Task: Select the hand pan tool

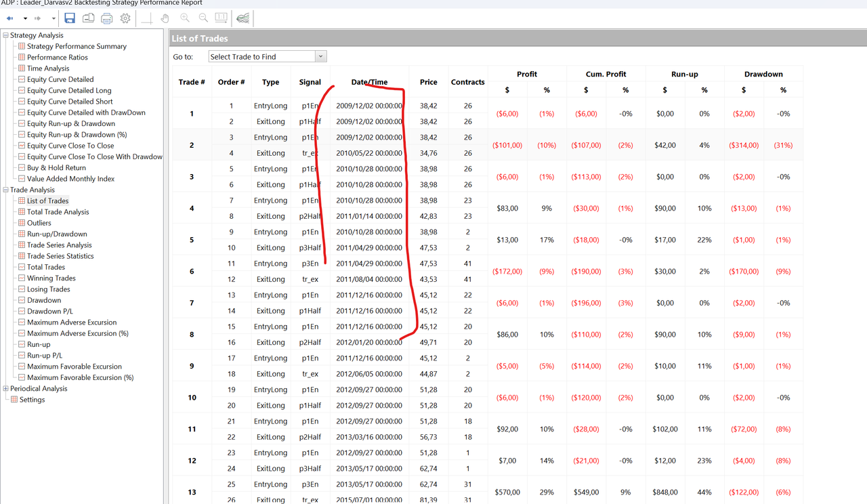Action: pos(165,18)
